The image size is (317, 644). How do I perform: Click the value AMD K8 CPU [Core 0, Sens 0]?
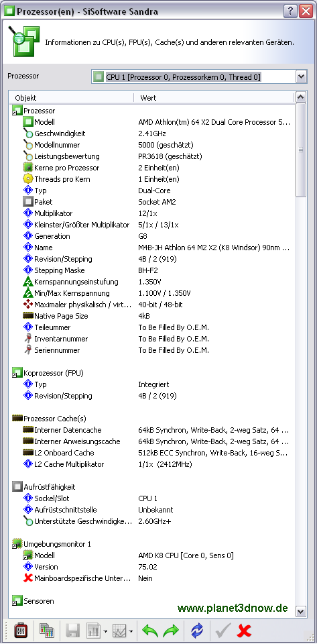point(186,555)
